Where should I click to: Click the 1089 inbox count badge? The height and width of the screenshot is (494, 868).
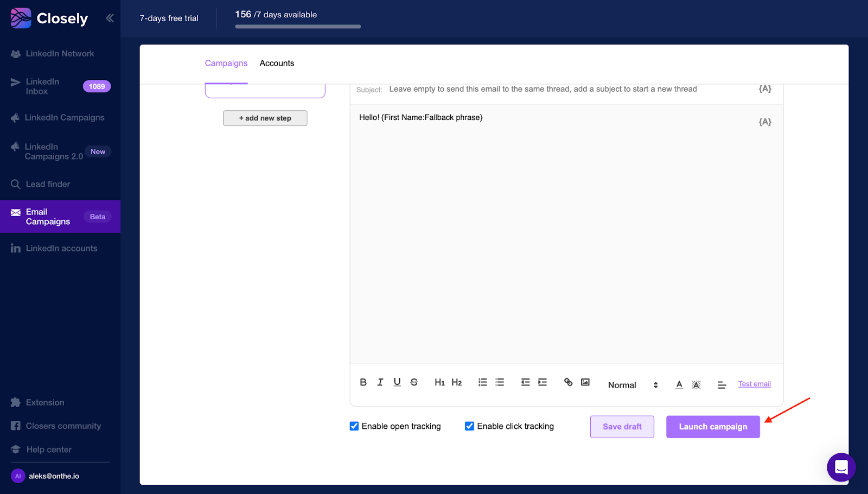97,86
